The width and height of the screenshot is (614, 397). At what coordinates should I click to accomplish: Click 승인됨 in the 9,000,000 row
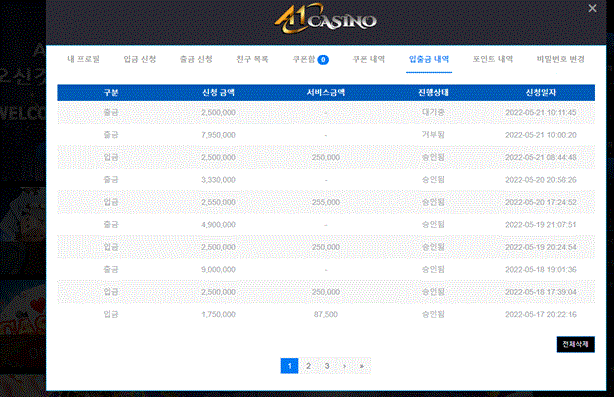(x=433, y=269)
